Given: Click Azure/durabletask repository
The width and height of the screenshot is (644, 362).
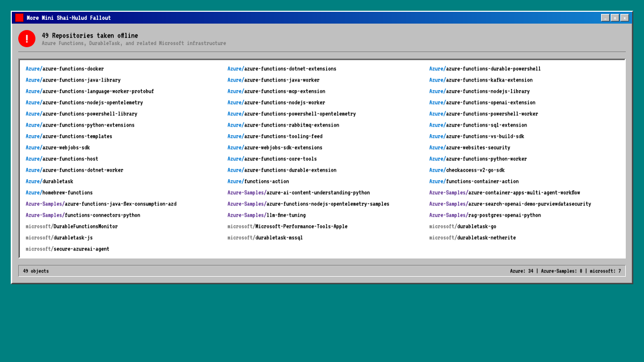Looking at the screenshot, I should pyautogui.click(x=49, y=181).
